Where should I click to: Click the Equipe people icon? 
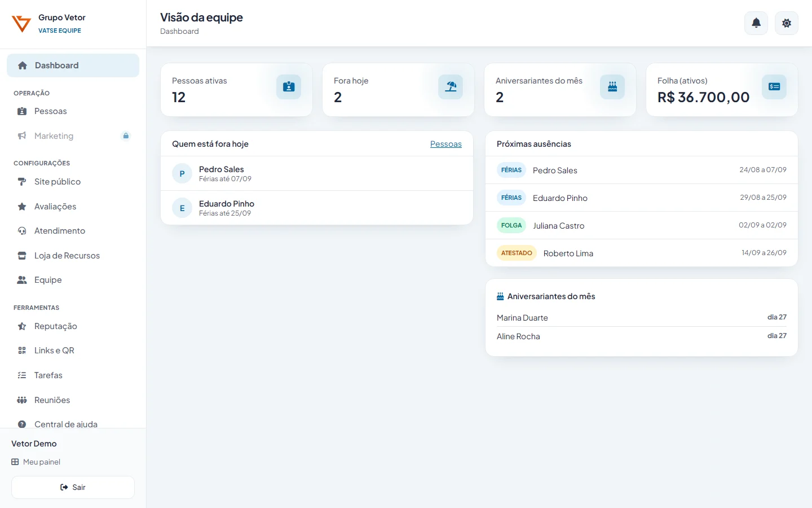[22, 280]
